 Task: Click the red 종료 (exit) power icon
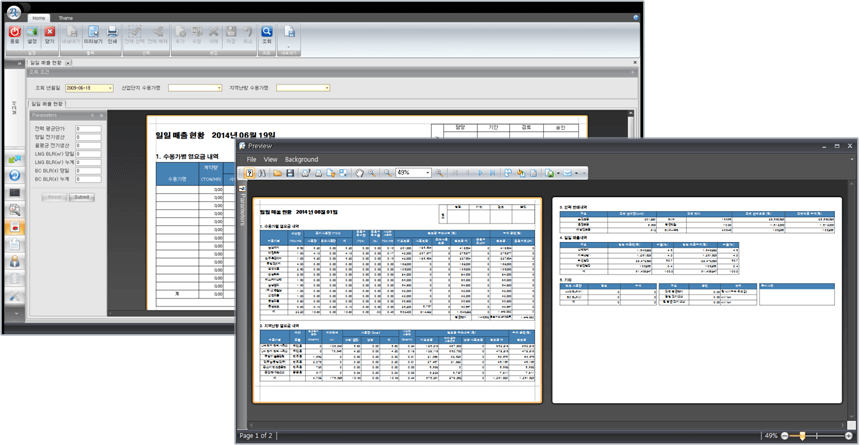15,34
